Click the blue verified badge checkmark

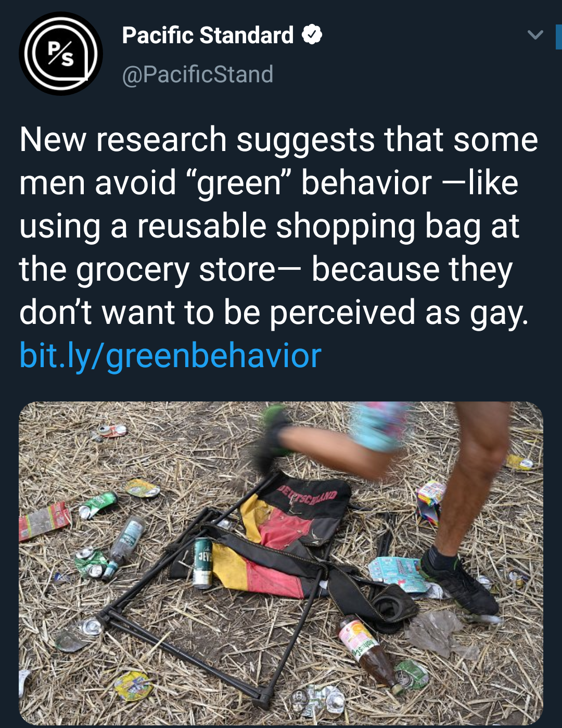tap(312, 35)
